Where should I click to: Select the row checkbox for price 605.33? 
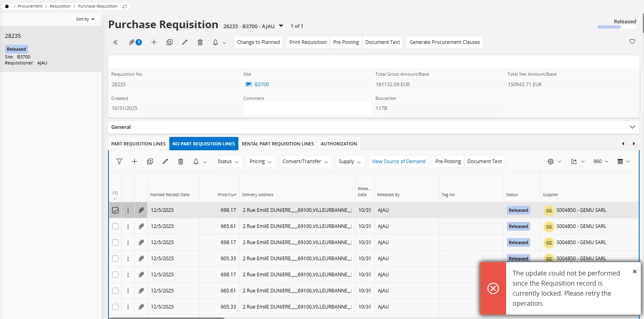tap(115, 259)
